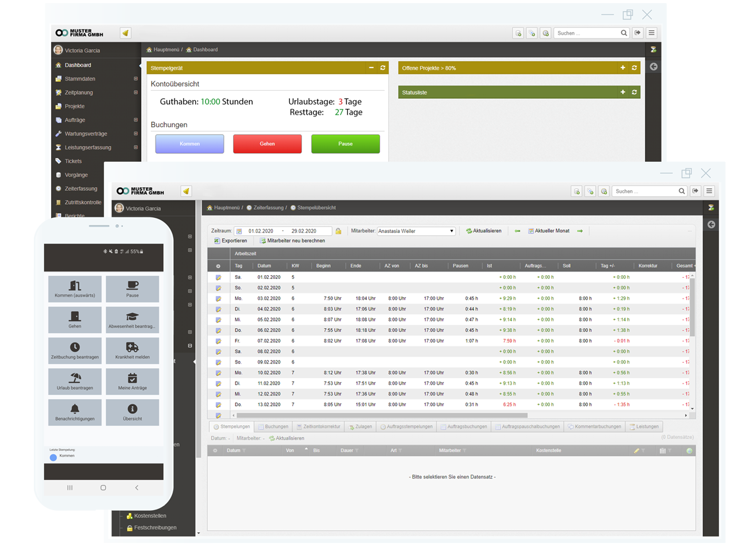Tap the Urlaub beantragen tile on phone

pos(75,382)
